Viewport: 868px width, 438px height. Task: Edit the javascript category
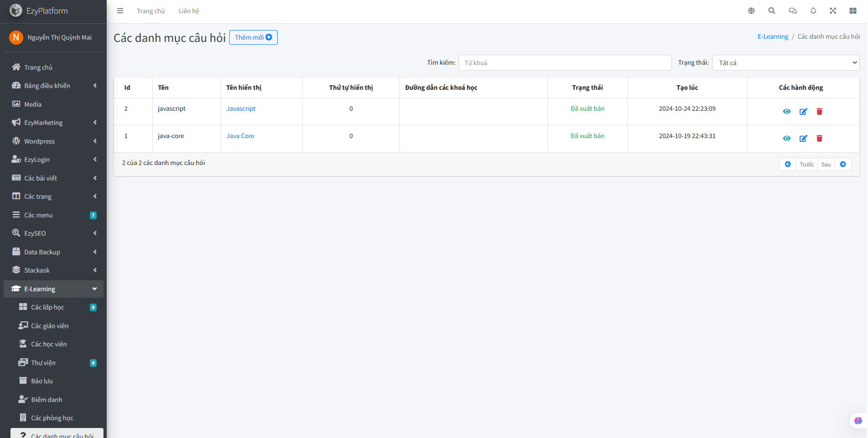[803, 112]
